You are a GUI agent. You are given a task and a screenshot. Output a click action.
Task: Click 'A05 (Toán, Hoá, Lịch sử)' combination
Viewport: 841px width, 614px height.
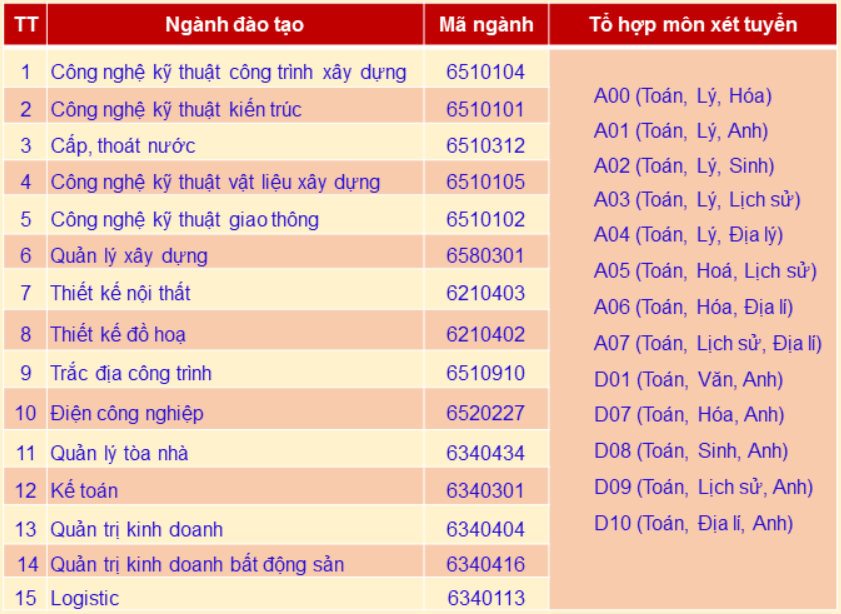coord(705,271)
